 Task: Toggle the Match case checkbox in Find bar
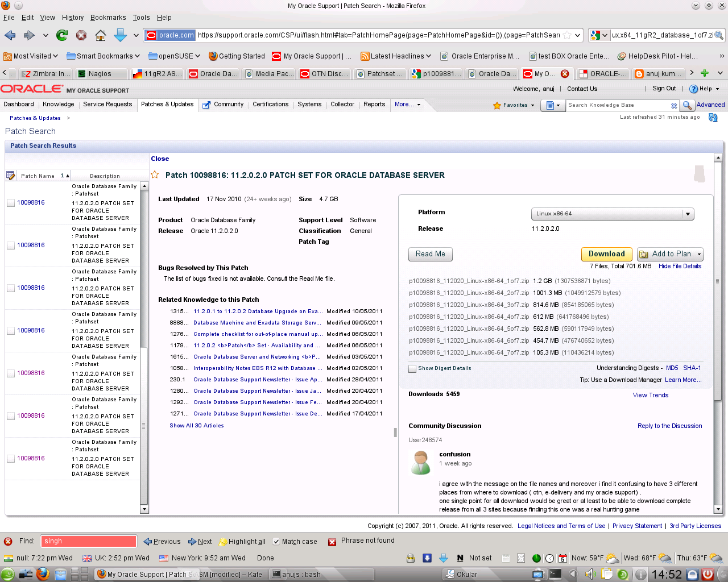point(276,542)
